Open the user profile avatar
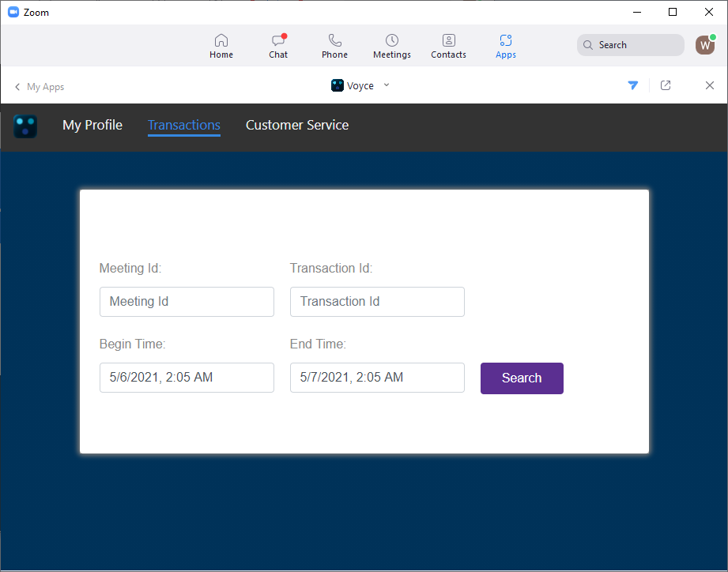Viewport: 728px width, 572px height. pos(704,45)
